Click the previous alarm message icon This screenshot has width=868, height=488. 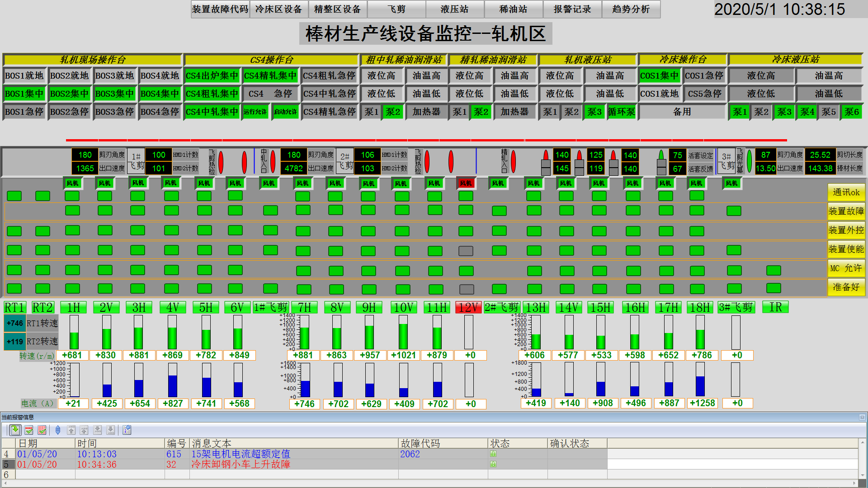(85, 430)
